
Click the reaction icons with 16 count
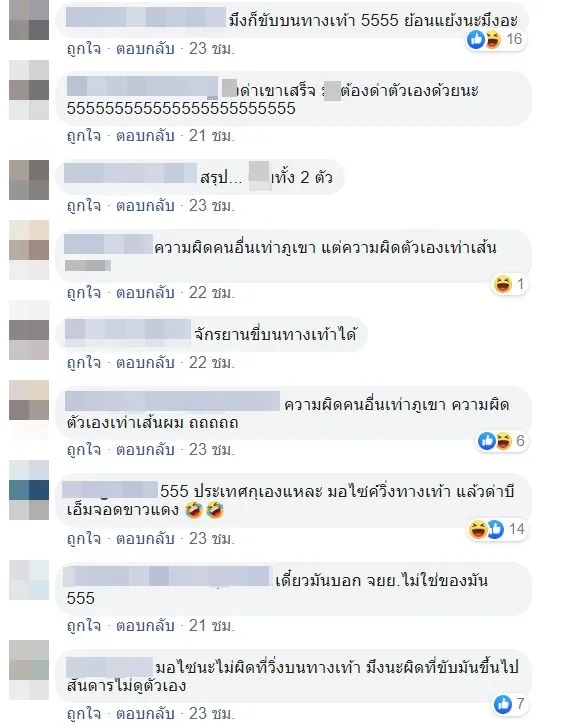click(x=495, y=39)
